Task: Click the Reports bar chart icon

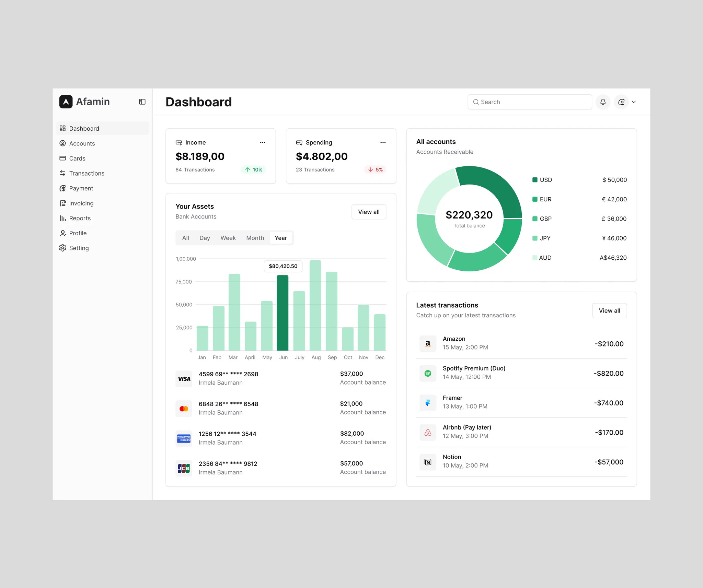Action: point(62,218)
